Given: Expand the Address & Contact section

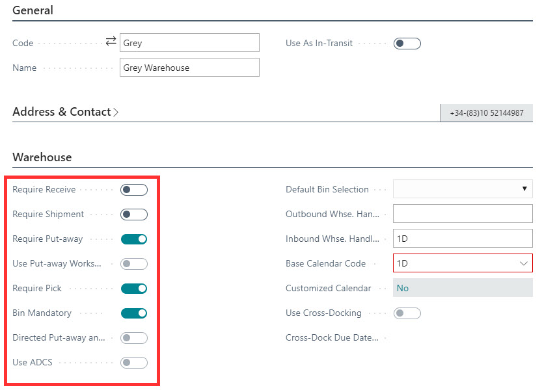Looking at the screenshot, I should [66, 112].
